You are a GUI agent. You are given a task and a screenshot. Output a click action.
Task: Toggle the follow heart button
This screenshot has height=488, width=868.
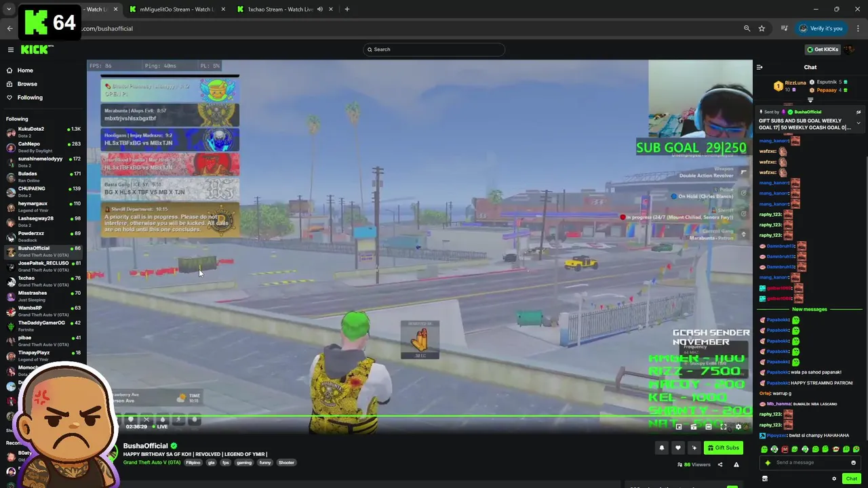coord(677,448)
